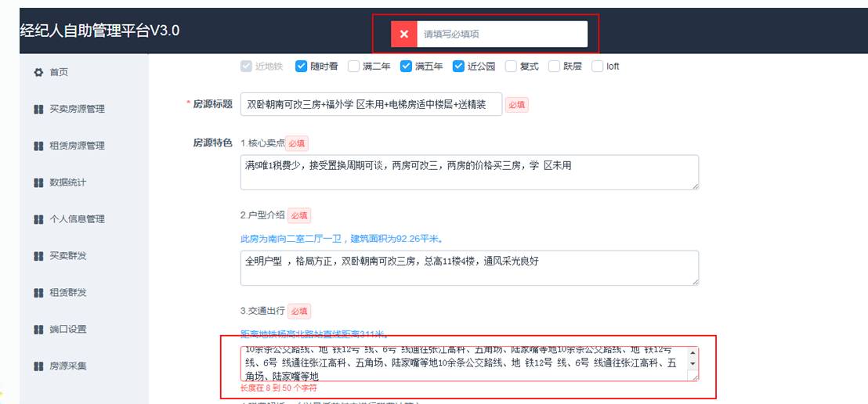Click the 端口设置 sidebar icon
This screenshot has height=404, width=868.
click(38, 329)
